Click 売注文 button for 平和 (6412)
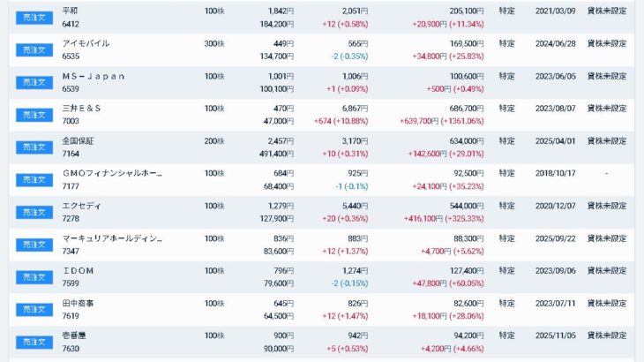The image size is (644, 362). tap(34, 17)
